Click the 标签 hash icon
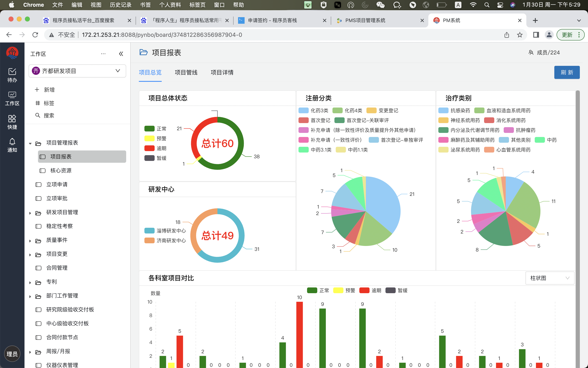The image size is (588, 368). point(37,103)
